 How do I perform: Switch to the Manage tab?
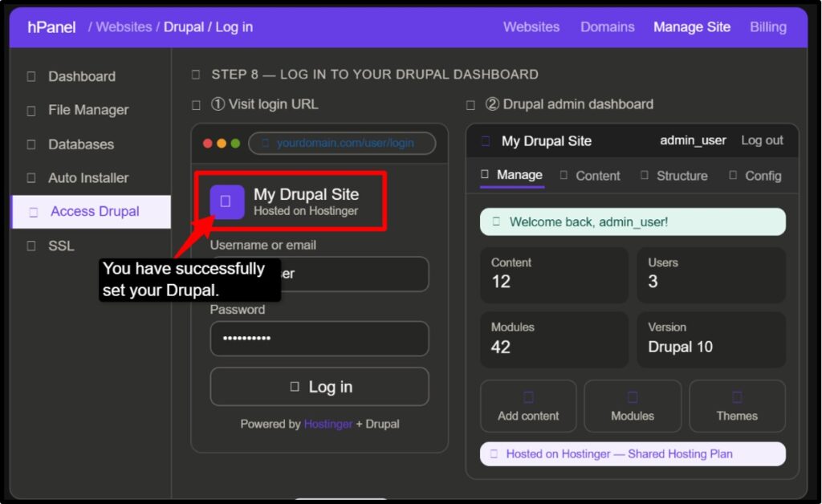click(x=511, y=175)
